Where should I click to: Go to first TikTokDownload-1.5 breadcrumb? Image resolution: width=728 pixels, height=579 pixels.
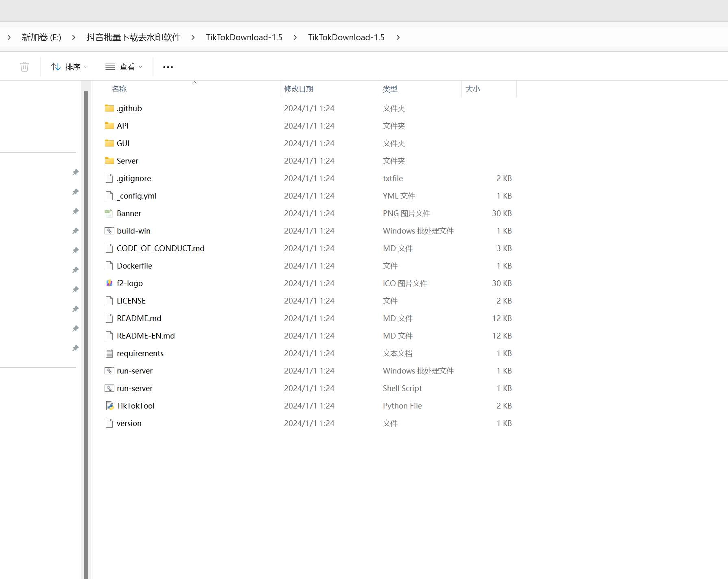pyautogui.click(x=244, y=37)
